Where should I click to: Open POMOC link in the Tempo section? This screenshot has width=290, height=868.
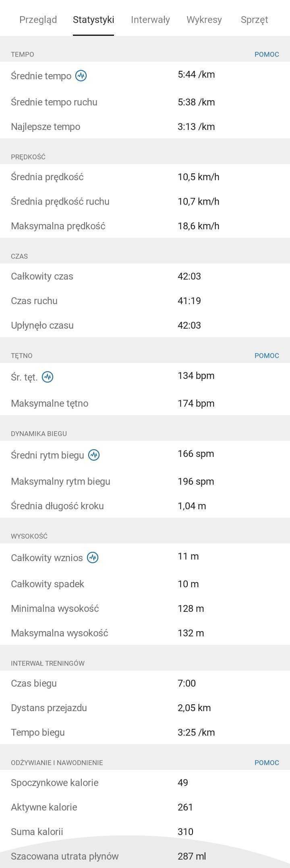(267, 54)
